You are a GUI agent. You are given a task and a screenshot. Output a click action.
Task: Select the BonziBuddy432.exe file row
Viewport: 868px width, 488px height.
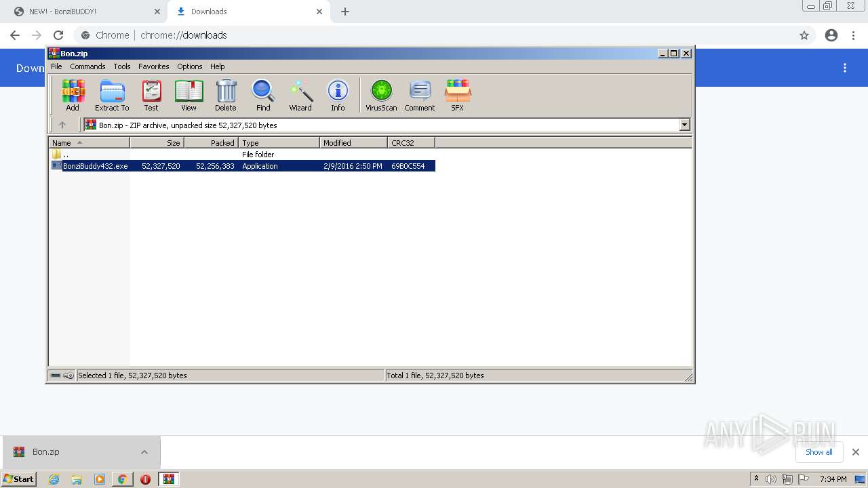tap(243, 166)
